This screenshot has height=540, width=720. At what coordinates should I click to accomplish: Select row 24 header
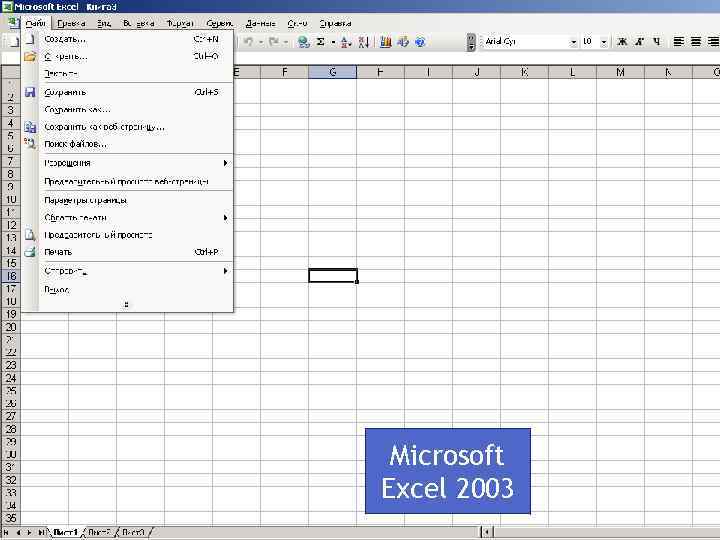click(x=11, y=378)
